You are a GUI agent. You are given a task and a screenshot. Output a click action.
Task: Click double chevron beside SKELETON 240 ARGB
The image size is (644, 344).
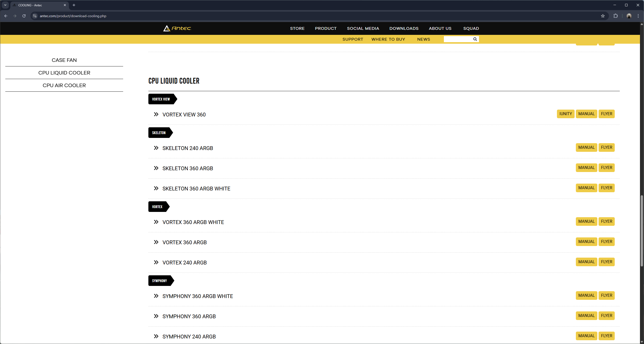point(156,148)
